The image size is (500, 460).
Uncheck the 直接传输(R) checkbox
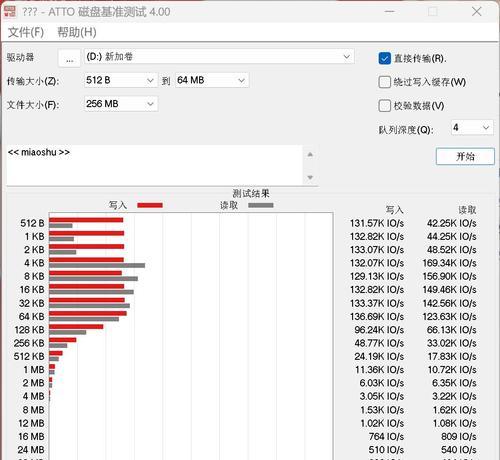coord(384,59)
